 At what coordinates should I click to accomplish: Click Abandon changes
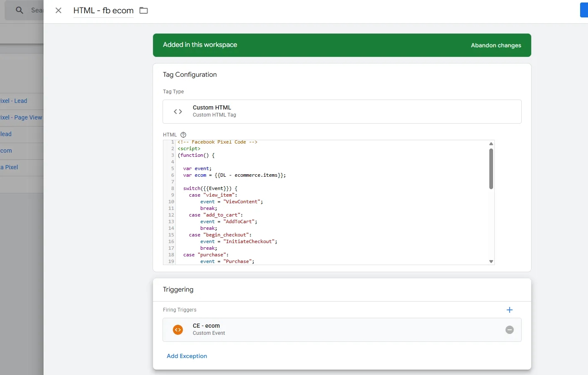click(496, 45)
